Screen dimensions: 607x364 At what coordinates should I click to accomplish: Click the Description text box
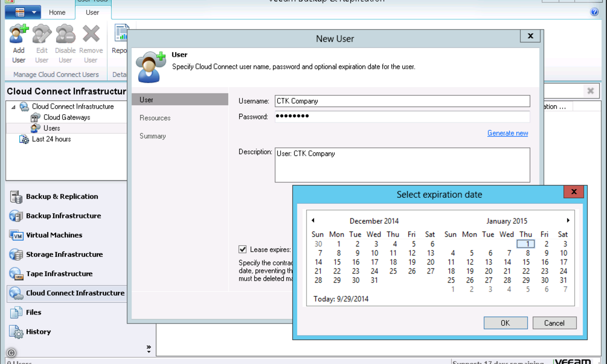coord(402,165)
